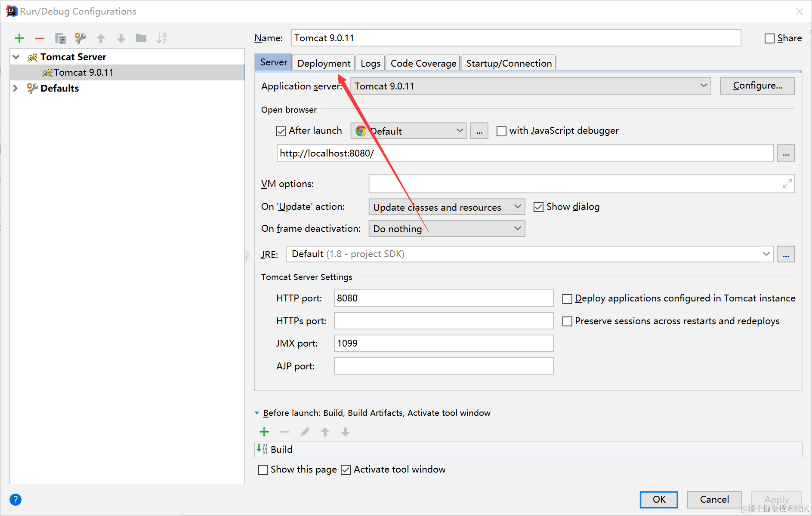Open the On 'Update' action dropdown
This screenshot has width=812, height=516.
(x=447, y=207)
